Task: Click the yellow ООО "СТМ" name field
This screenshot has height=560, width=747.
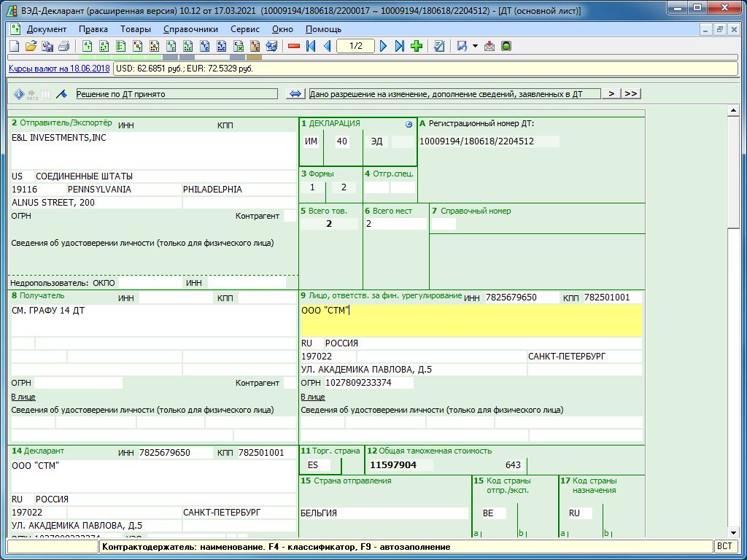Action: (471, 320)
